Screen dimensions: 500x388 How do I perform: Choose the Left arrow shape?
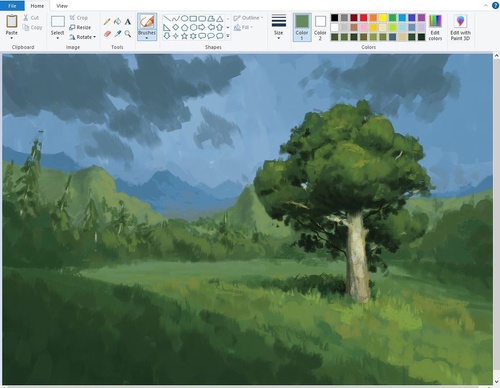pos(211,27)
